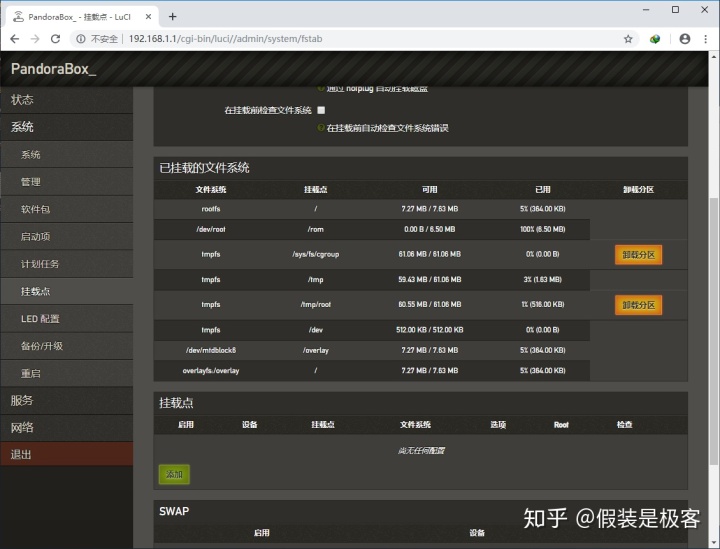Image resolution: width=720 pixels, height=549 pixels.
Task: Click the green 添加 button under 挂载点
Action: coord(174,474)
